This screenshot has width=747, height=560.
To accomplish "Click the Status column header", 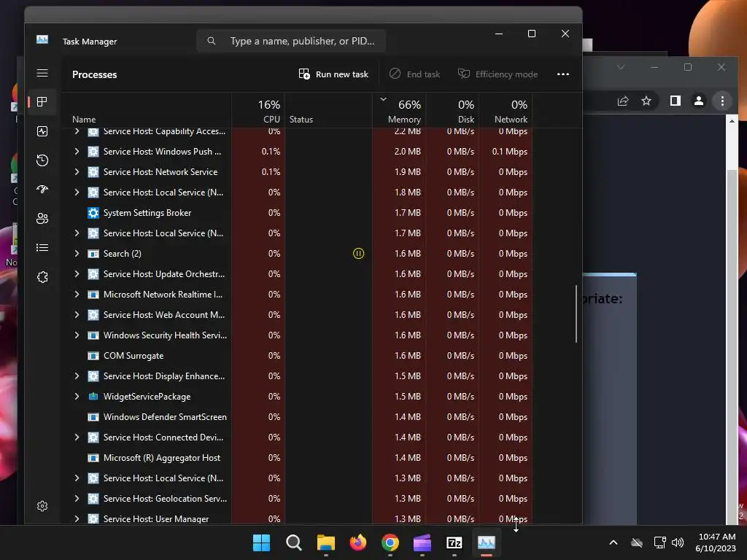I will [x=329, y=111].
